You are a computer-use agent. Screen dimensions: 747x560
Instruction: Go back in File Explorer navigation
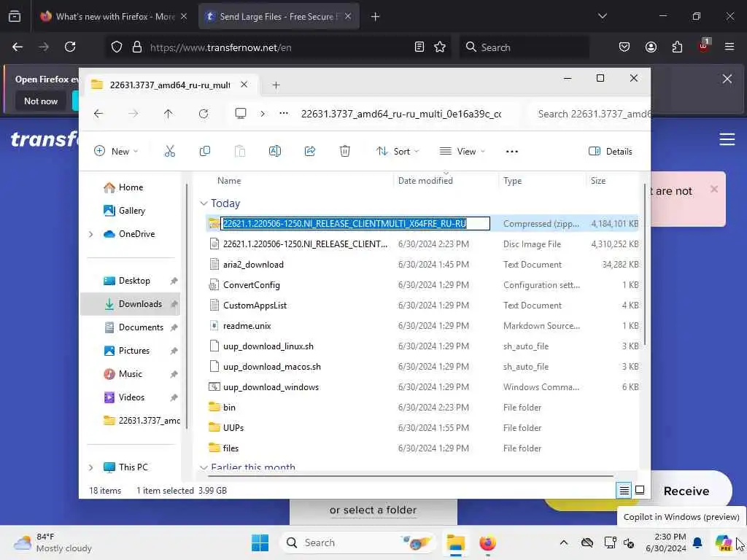(98, 114)
